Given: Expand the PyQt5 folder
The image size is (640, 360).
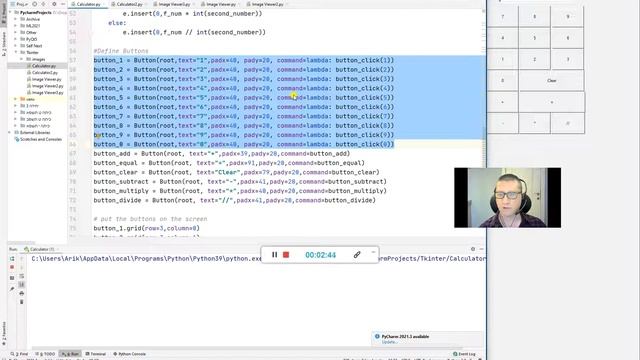Looking at the screenshot, I should [x=16, y=39].
